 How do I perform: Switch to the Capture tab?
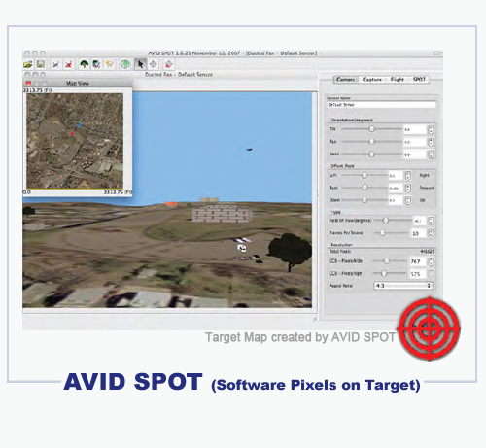click(371, 79)
